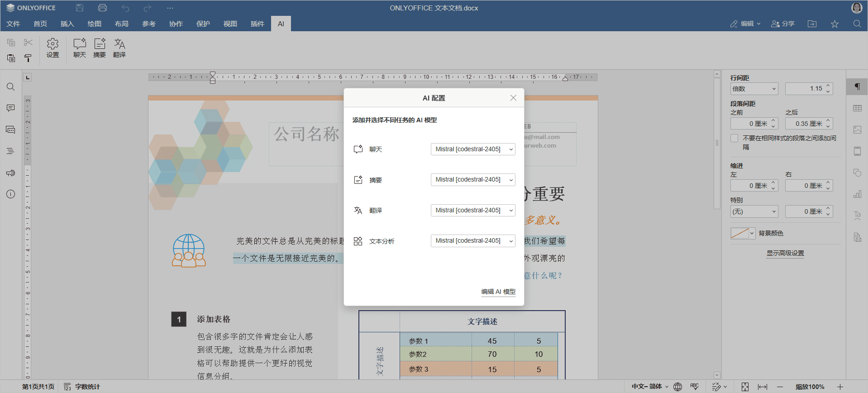Click the cut scissors icon
Image resolution: width=868 pixels, height=393 pixels.
tap(28, 43)
